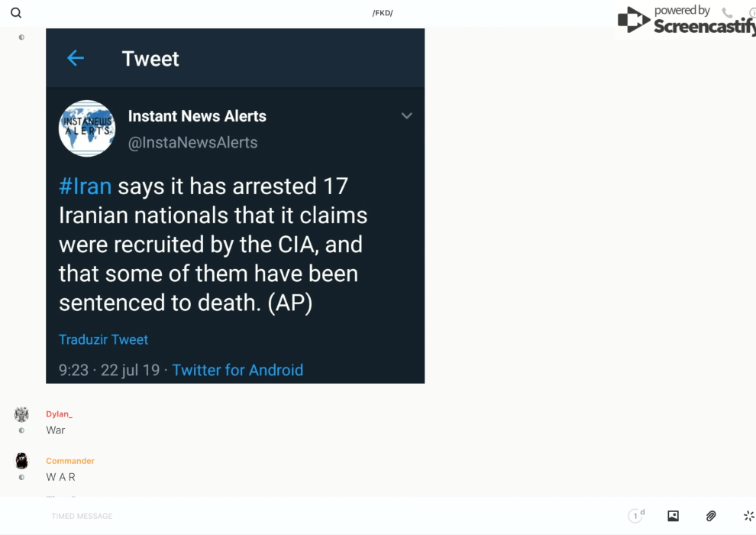Click the #Iran hashtag
756x535 pixels.
pyautogui.click(x=85, y=186)
